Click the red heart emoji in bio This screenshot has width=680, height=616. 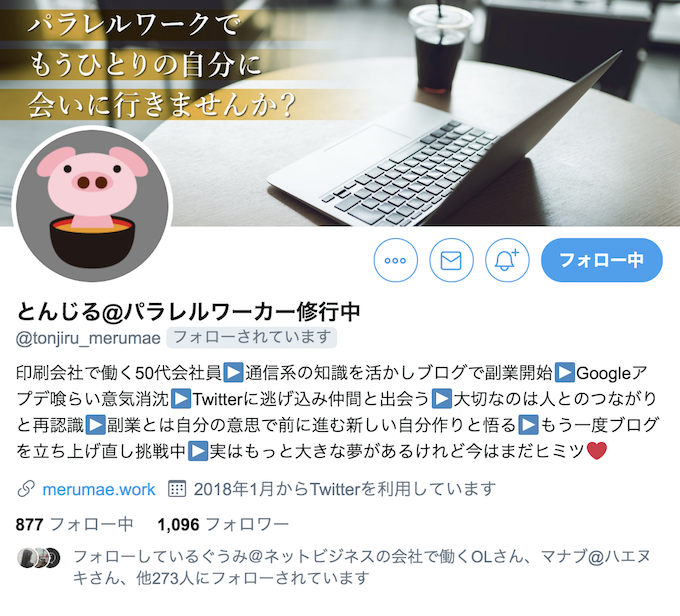click(x=596, y=451)
